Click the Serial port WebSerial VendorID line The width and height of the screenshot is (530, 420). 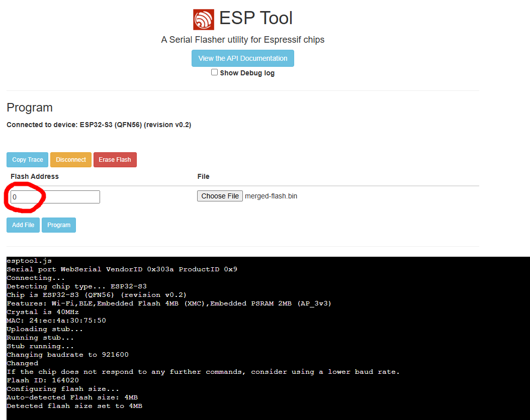click(x=122, y=269)
